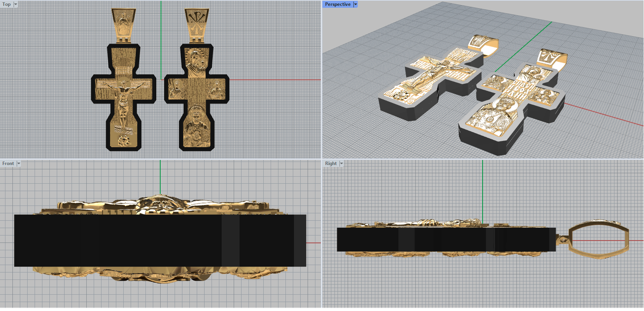Select the black block in Right view

click(x=443, y=239)
